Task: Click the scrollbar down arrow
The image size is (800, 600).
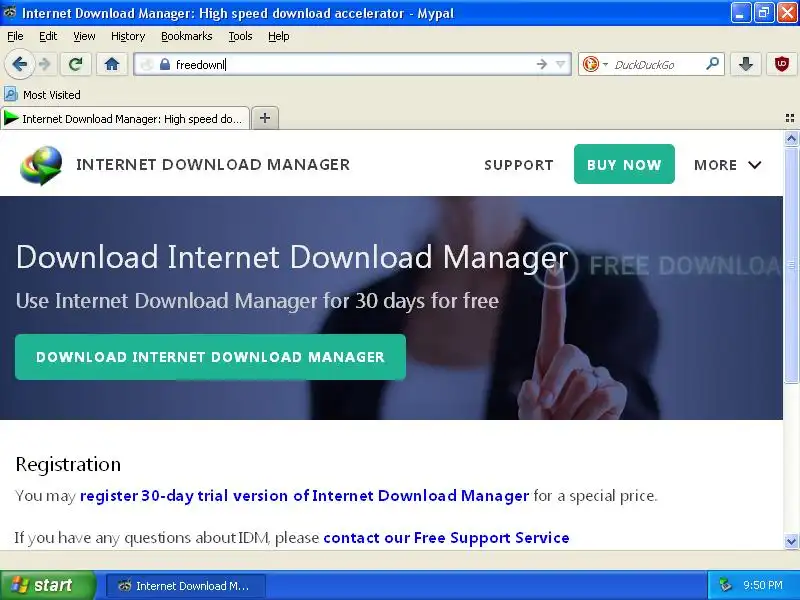Action: tap(791, 541)
